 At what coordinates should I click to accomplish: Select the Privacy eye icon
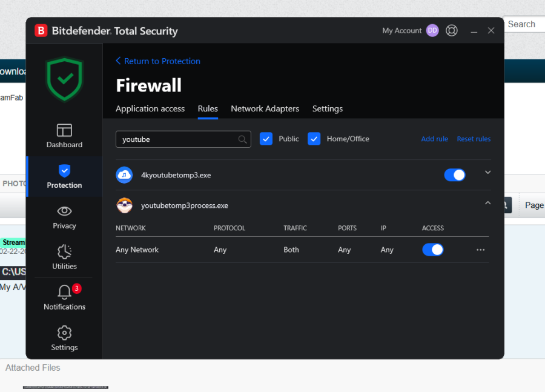point(64,211)
